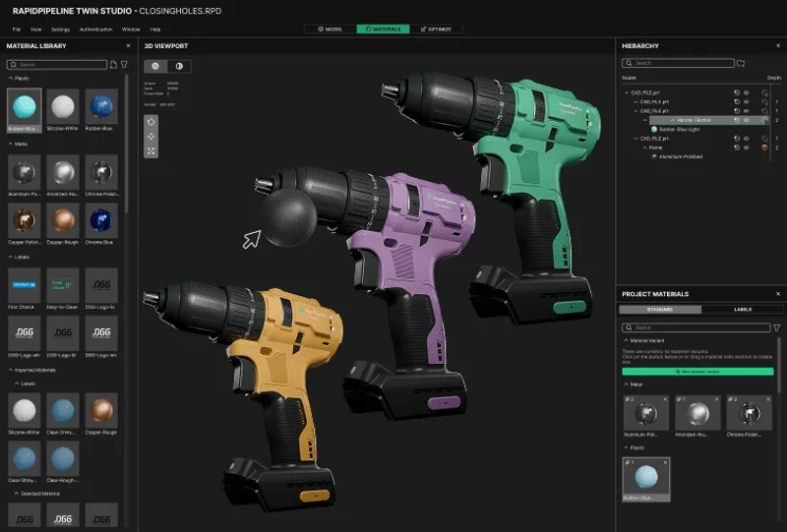
Task: Select the move/pan tool in viewport
Action: coord(151,136)
